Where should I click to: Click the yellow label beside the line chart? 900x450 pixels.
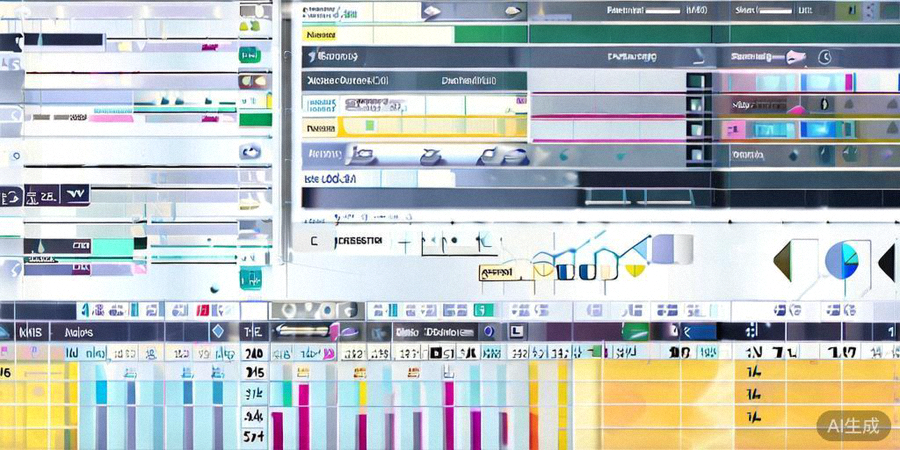click(x=496, y=271)
